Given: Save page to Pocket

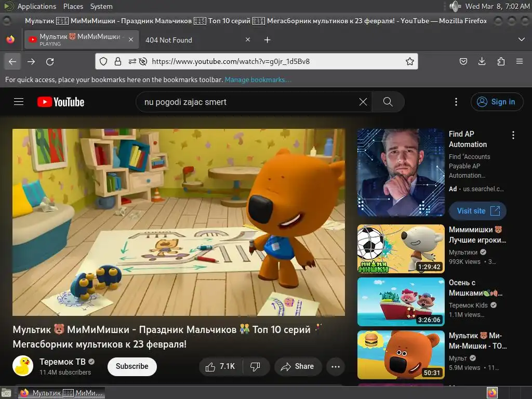Looking at the screenshot, I should coord(463,61).
